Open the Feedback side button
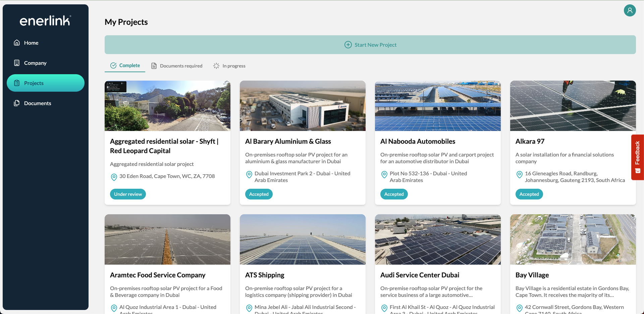 point(638,157)
